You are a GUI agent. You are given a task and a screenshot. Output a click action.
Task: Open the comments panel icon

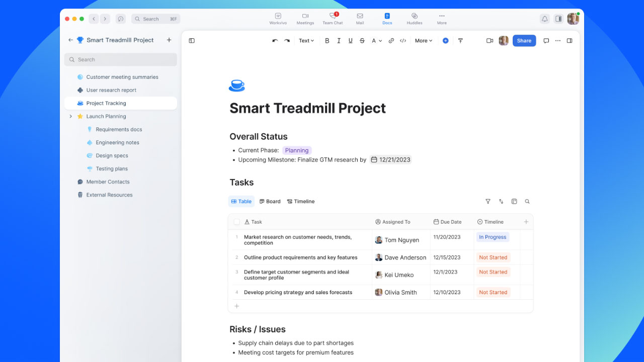(x=546, y=41)
